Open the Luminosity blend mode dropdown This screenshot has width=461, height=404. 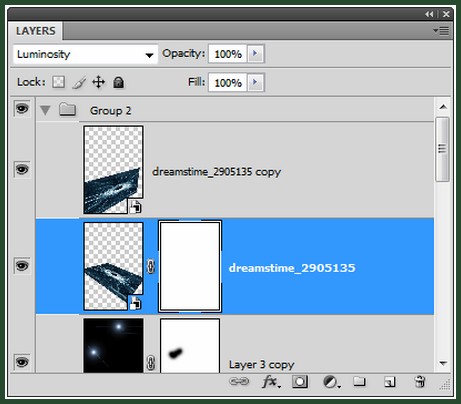pos(85,54)
